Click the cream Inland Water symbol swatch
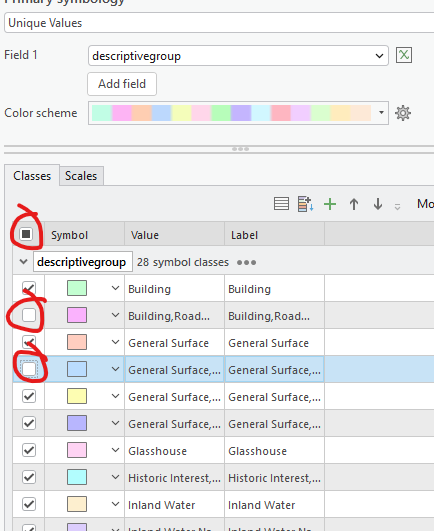434x531 pixels. pos(77,504)
